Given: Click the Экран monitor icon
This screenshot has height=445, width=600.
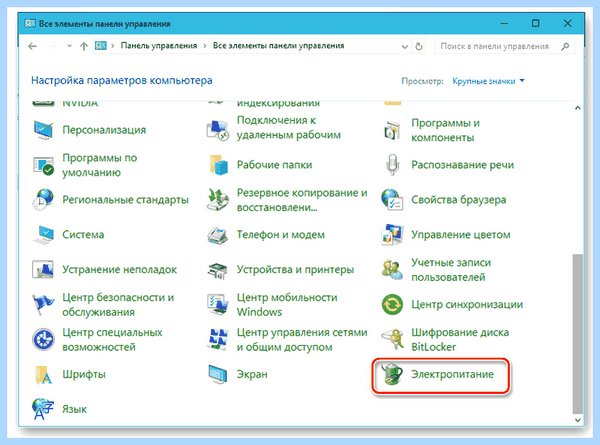Looking at the screenshot, I should [x=218, y=375].
